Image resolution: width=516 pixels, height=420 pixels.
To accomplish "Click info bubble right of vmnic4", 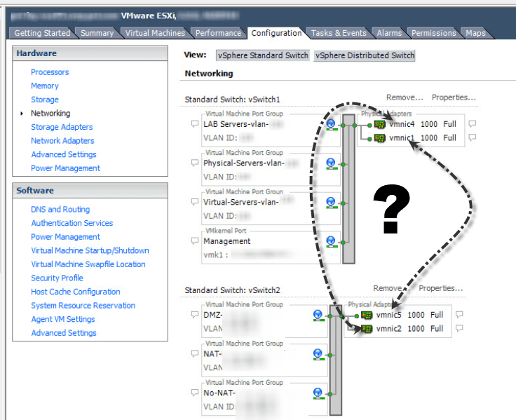I will click(473, 124).
